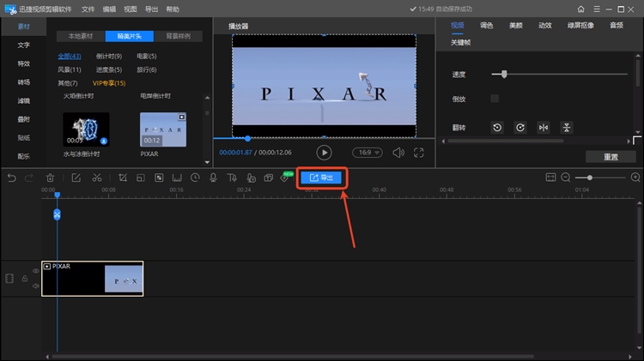
Task: Open speech-to-text tool
Action: click(251, 177)
